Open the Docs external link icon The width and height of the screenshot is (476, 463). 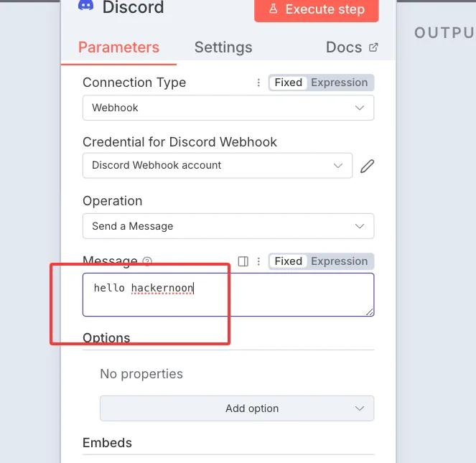point(373,47)
